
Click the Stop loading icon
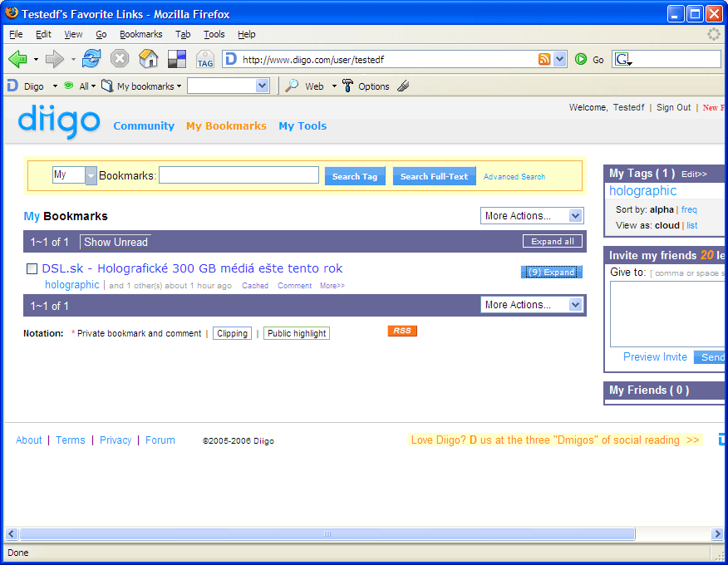120,59
